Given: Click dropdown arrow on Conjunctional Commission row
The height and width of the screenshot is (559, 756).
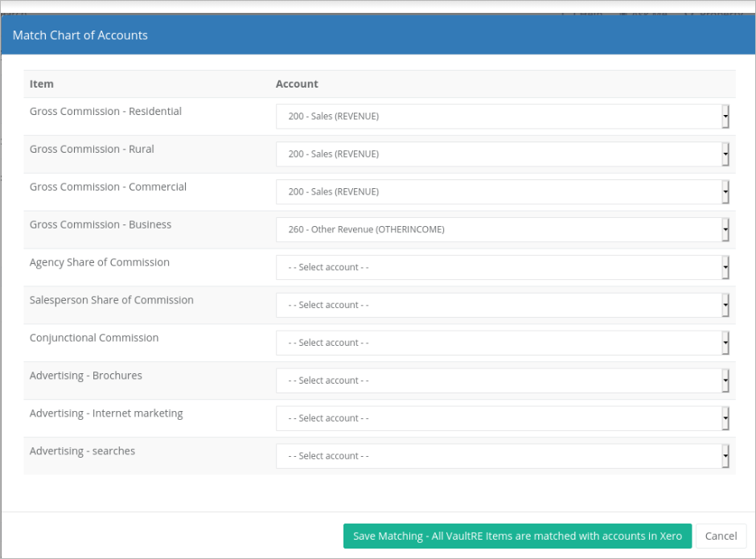Looking at the screenshot, I should pyautogui.click(x=725, y=343).
